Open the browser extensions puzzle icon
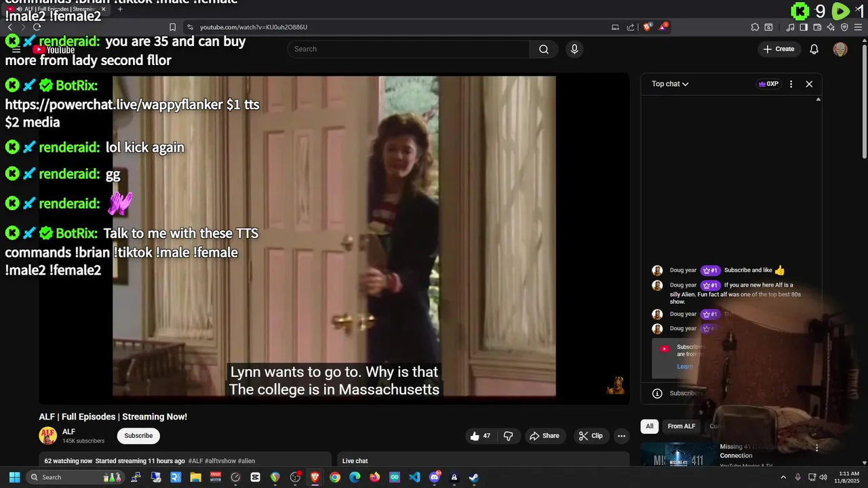 tap(755, 27)
